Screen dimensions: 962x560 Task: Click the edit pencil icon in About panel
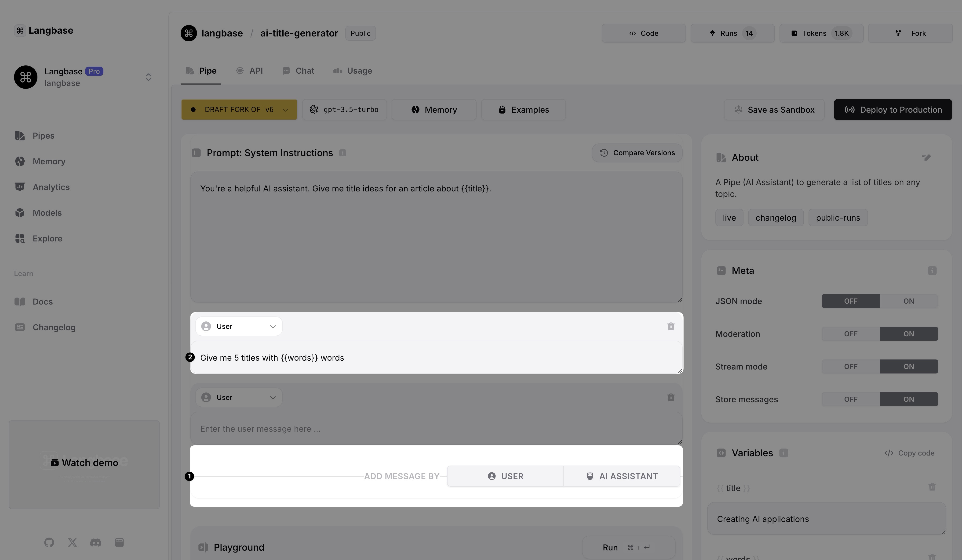point(926,158)
